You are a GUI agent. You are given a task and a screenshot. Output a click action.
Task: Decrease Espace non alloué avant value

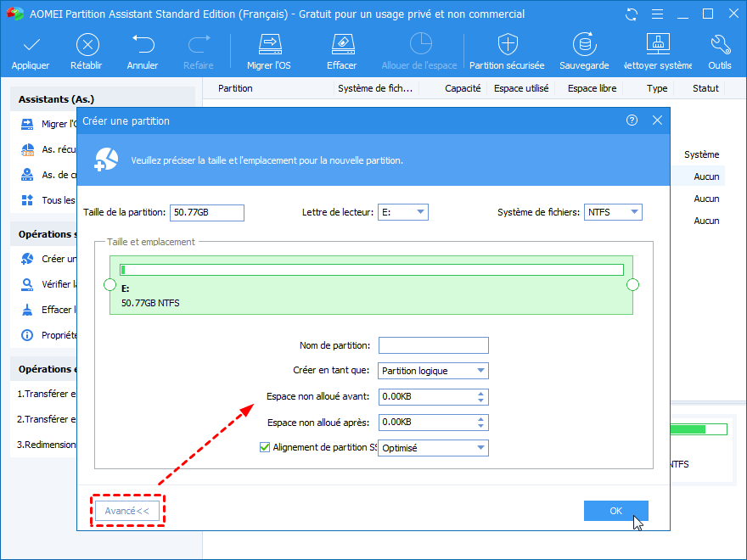pos(480,400)
